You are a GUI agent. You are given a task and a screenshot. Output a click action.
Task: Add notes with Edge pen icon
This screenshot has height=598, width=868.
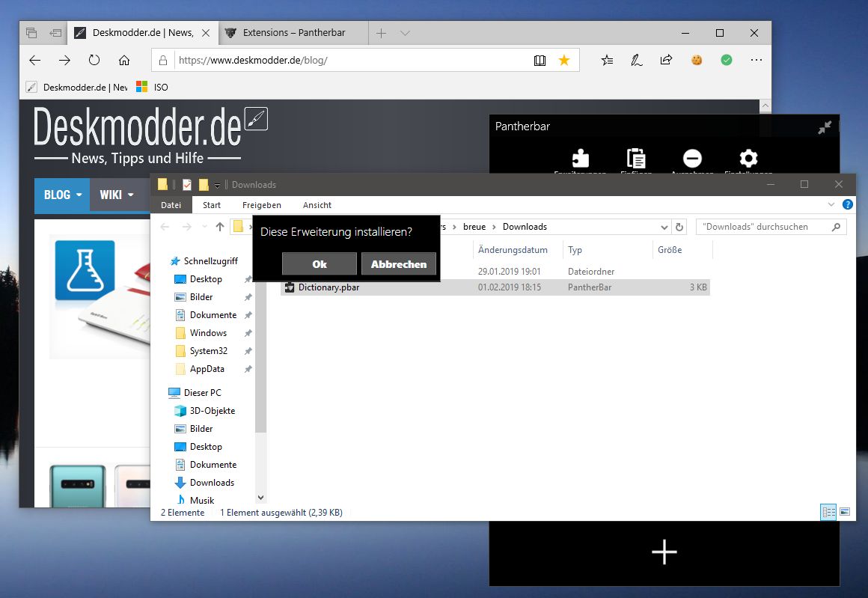coord(637,61)
